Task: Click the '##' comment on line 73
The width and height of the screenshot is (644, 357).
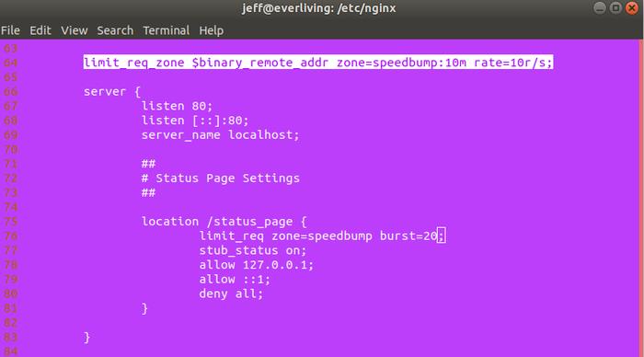Action: [148, 192]
